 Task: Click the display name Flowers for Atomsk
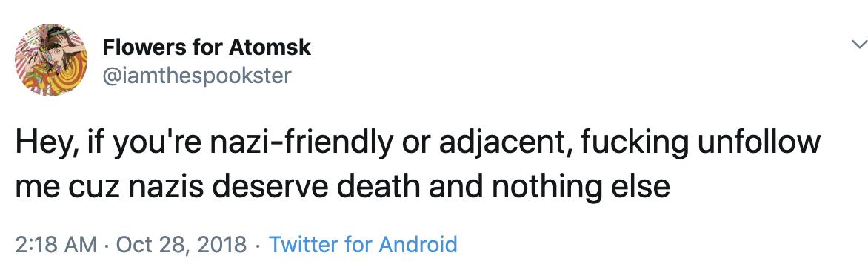207,48
